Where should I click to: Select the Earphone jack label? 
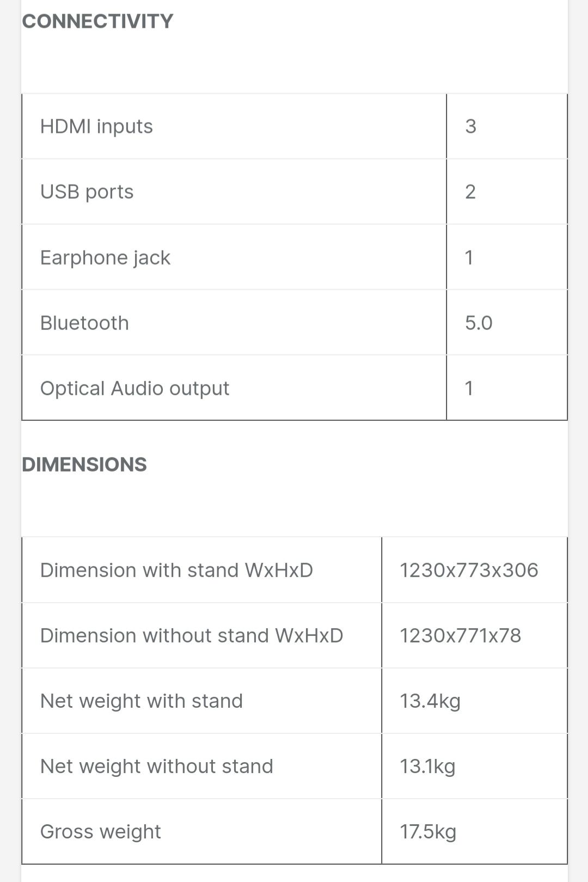point(105,258)
